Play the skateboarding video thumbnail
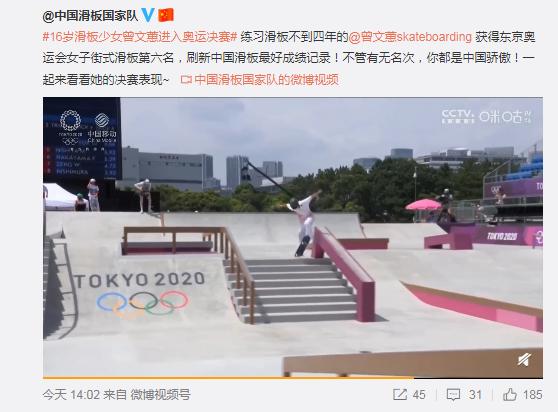 pyautogui.click(x=293, y=237)
